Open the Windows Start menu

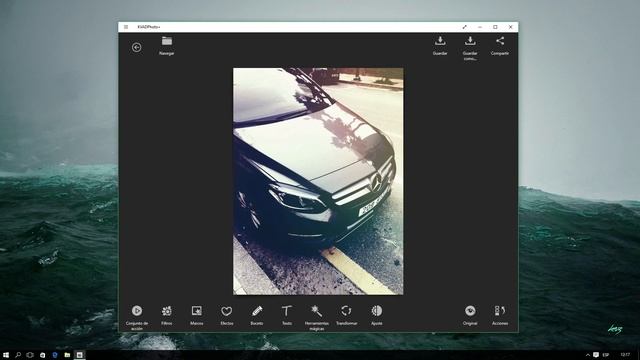pyautogui.click(x=6, y=355)
